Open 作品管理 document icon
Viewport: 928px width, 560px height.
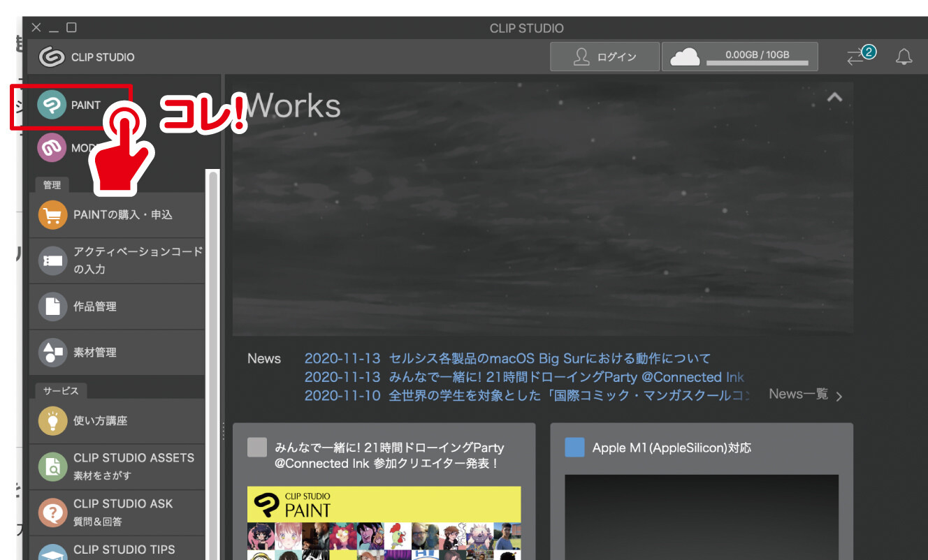click(52, 307)
